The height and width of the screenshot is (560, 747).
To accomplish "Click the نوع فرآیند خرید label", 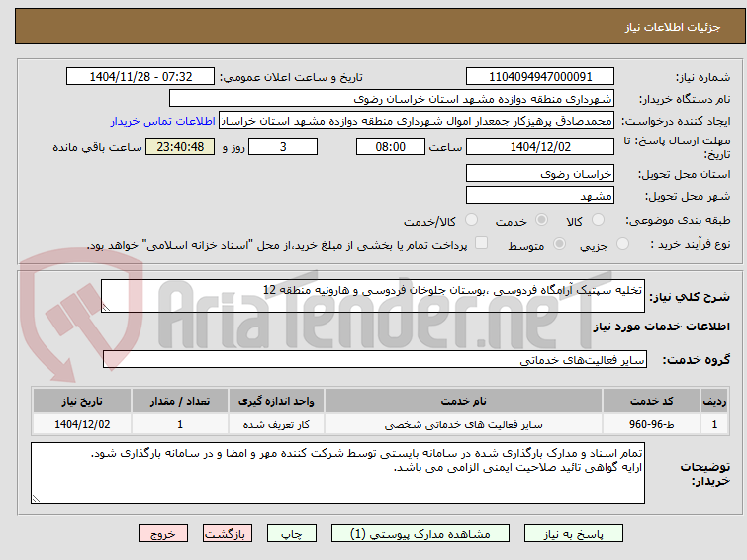I will pyautogui.click(x=691, y=245).
